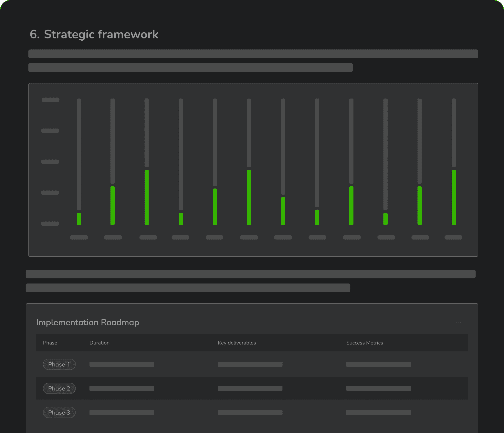The height and width of the screenshot is (433, 504).
Task: Select the Phase 1 pill
Action: click(59, 364)
